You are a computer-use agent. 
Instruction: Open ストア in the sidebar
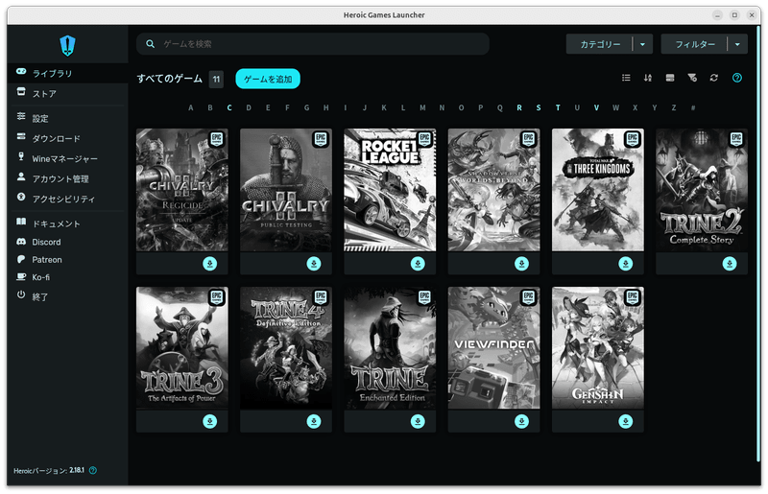[45, 94]
